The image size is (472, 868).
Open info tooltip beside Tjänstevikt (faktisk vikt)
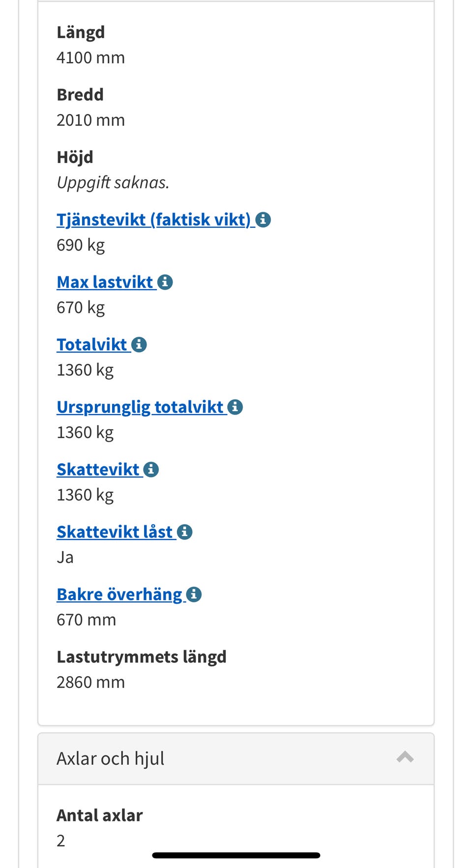click(264, 220)
